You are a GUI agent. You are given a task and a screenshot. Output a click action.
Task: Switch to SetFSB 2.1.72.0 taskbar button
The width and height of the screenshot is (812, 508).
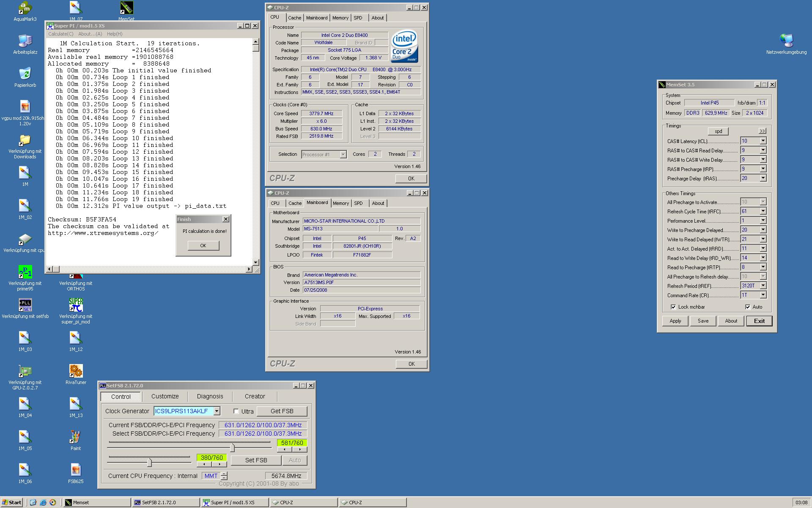coord(166,502)
